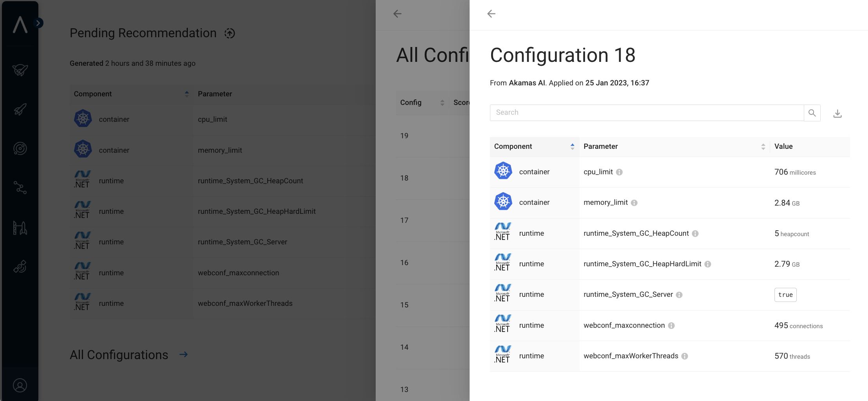Screen dimensions: 868x401
Task: Click info icon for webconf_maxWorkerThreads
Action: [x=684, y=356]
